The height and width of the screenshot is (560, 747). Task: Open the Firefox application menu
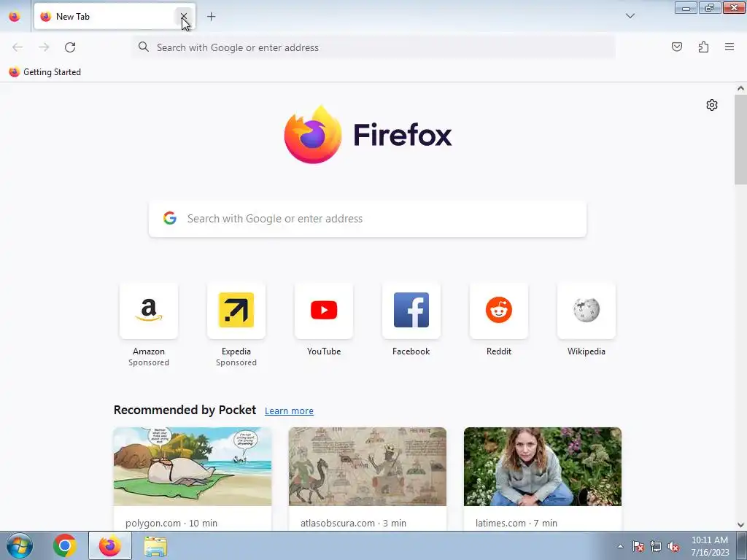coord(729,47)
